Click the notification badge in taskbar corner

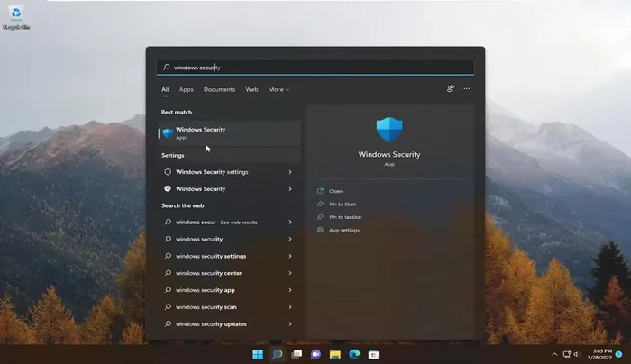click(619, 354)
